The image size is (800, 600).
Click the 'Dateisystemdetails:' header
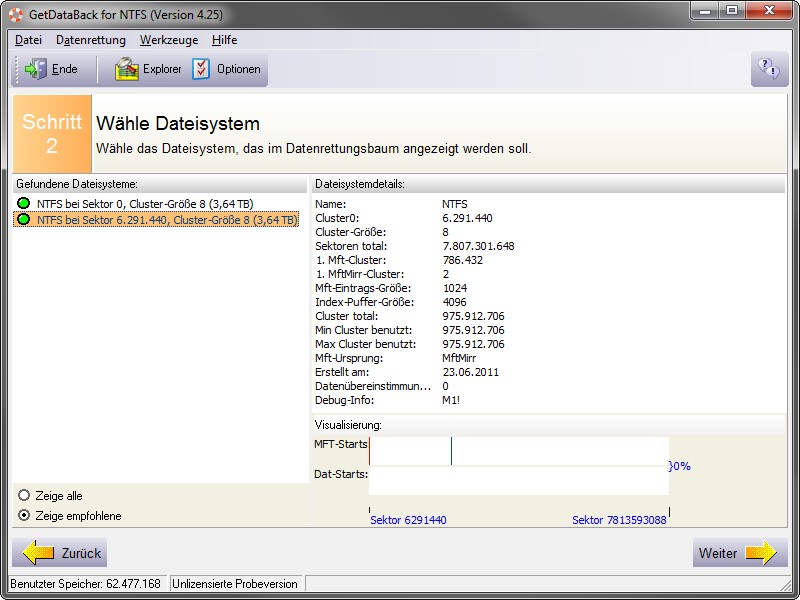[x=360, y=184]
